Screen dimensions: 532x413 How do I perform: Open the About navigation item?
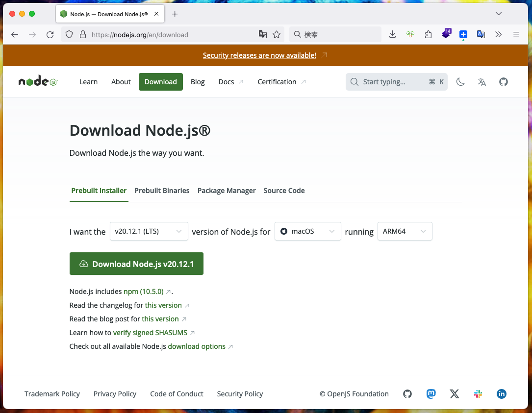pos(121,82)
